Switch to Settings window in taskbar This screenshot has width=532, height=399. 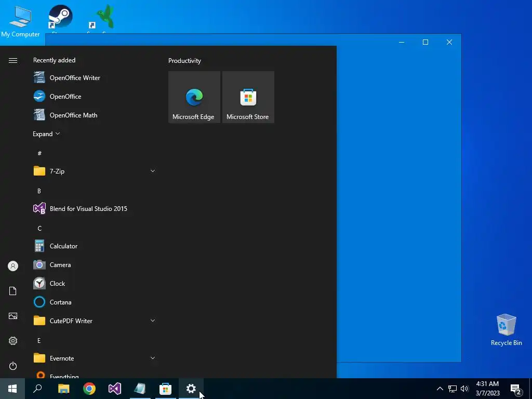pyautogui.click(x=191, y=389)
